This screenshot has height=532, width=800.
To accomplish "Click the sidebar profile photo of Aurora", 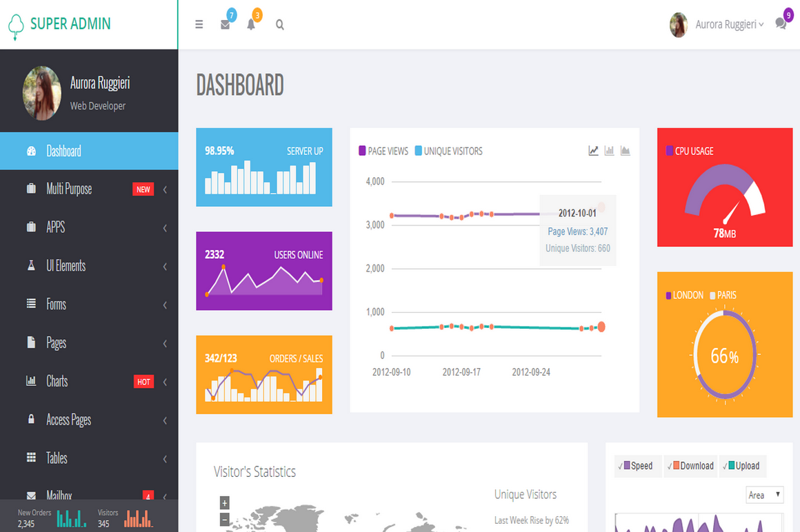I will (x=42, y=93).
